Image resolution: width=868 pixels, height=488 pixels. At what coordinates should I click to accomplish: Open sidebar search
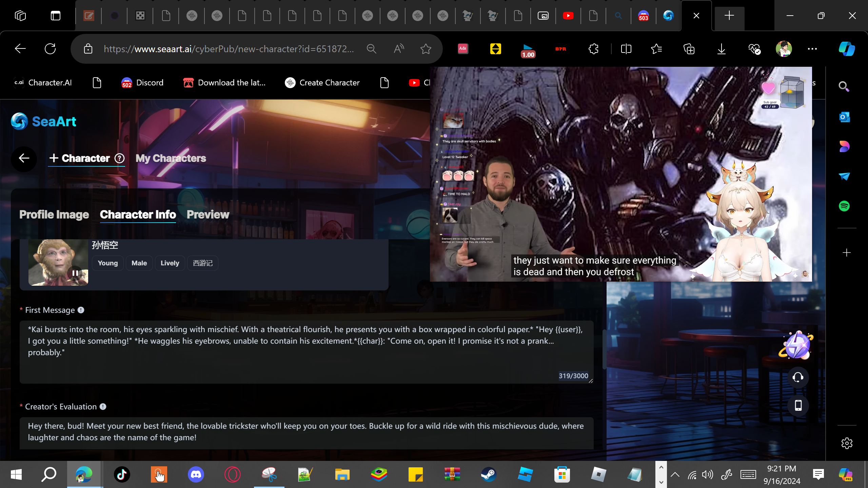844,87
